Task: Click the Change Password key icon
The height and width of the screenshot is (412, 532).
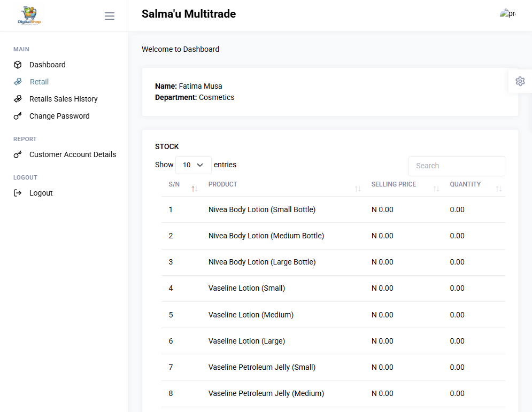Action: (x=18, y=116)
